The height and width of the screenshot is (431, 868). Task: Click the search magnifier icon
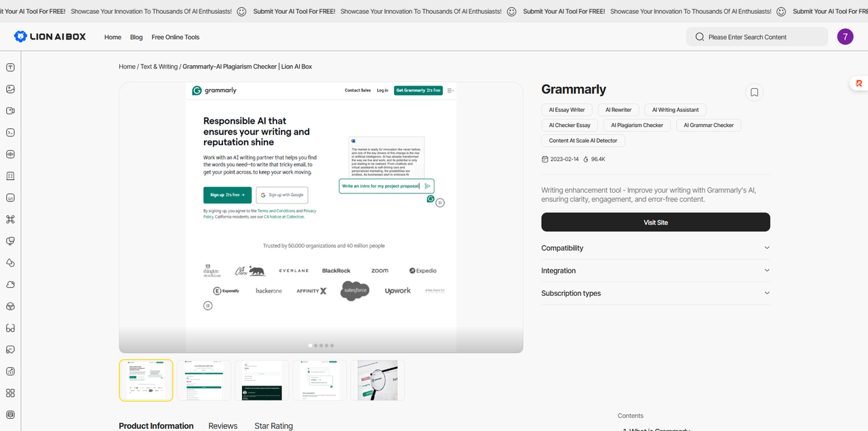700,37
